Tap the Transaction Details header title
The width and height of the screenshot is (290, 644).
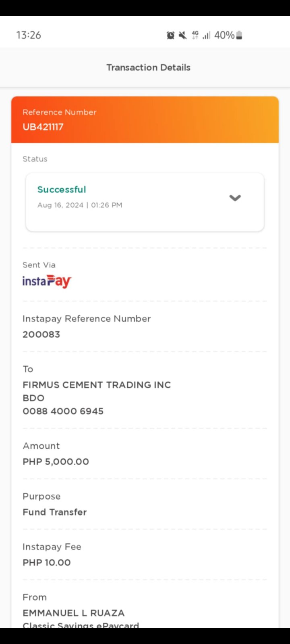click(x=148, y=67)
